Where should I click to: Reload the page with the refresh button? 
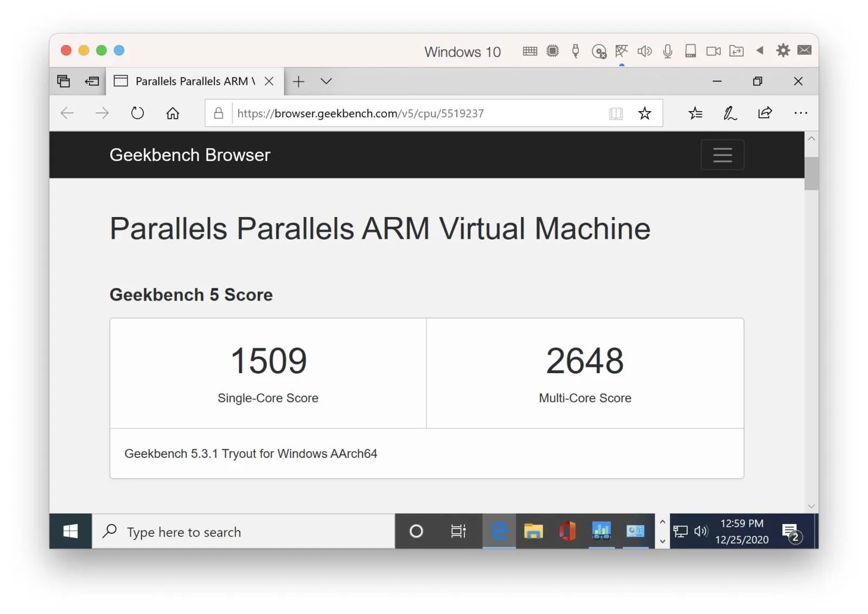tap(137, 113)
